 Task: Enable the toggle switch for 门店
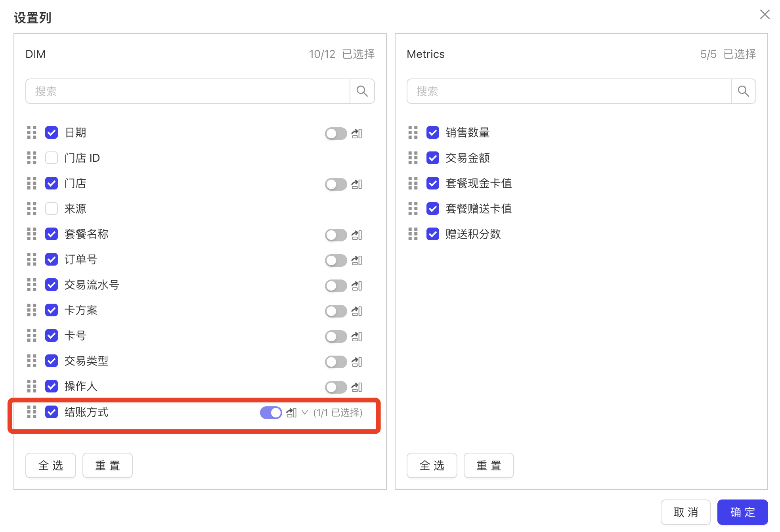pos(336,184)
